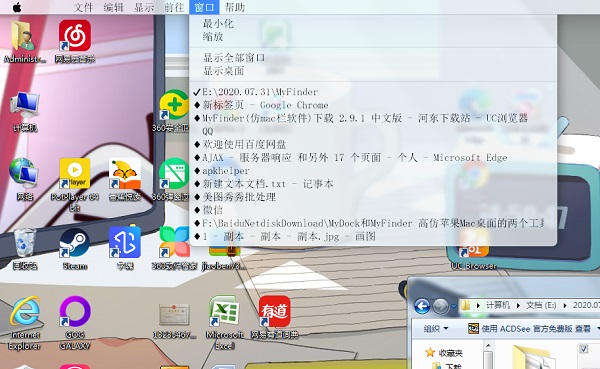Launch Internet Explorer from the desktop

[25, 322]
